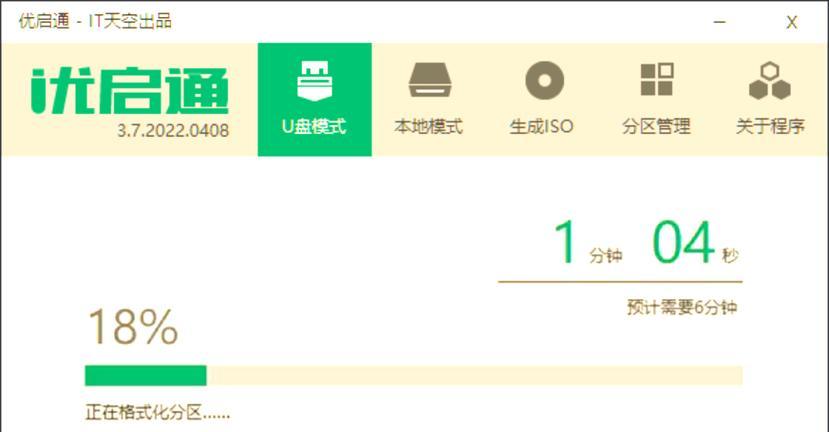This screenshot has height=432, width=829.
Task: Click the formatting progress bar
Action: point(413,375)
